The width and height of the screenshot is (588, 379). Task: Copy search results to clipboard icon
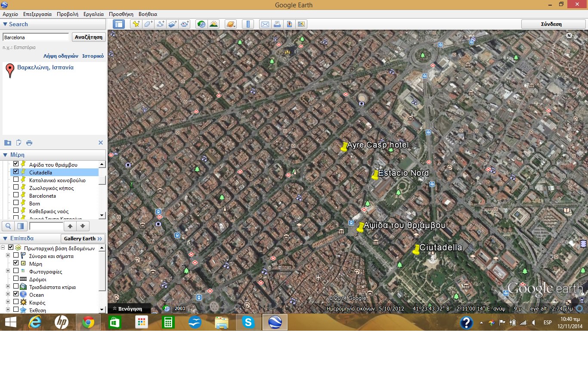19,143
